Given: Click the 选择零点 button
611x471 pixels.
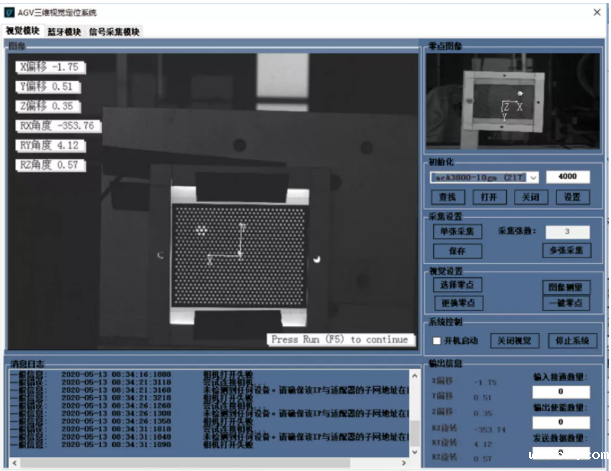Looking at the screenshot, I should click(457, 285).
